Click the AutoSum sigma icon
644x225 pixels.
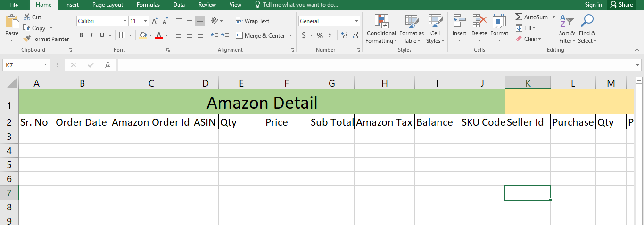(519, 17)
